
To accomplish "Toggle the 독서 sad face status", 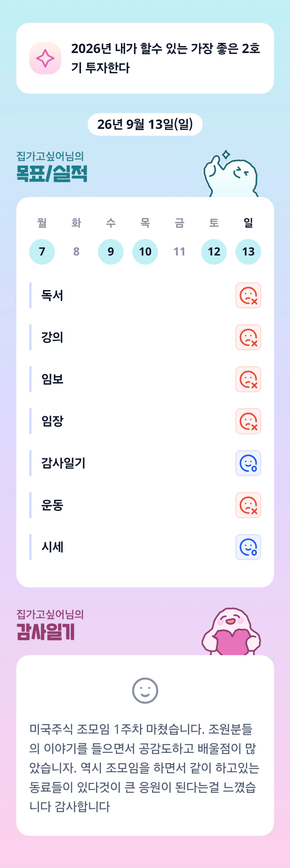I will click(248, 295).
